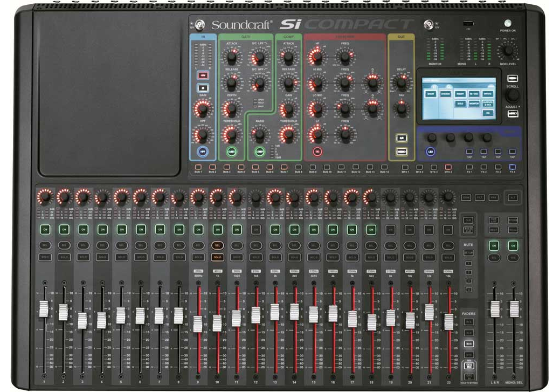This screenshot has width=560, height=392.
Task: Click the EQ LF gain knob
Action: click(x=317, y=135)
